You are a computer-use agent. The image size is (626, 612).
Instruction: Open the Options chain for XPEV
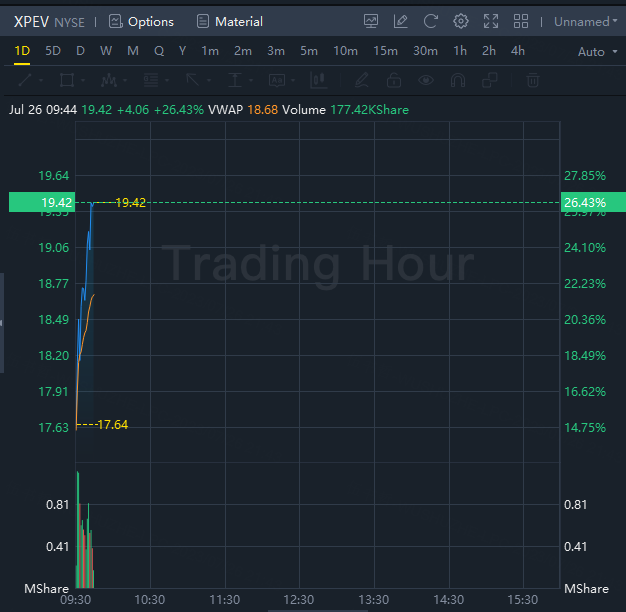pos(141,22)
